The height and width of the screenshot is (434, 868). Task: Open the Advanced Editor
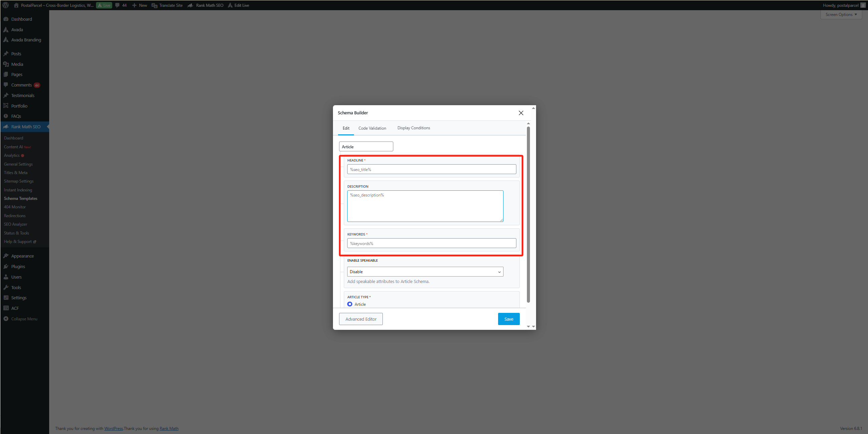click(x=360, y=319)
